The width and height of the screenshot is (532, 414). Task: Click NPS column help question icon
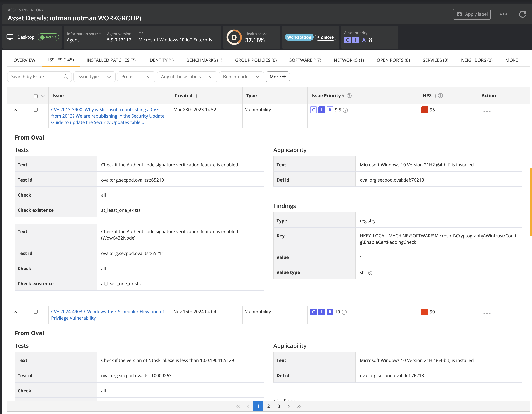point(440,96)
